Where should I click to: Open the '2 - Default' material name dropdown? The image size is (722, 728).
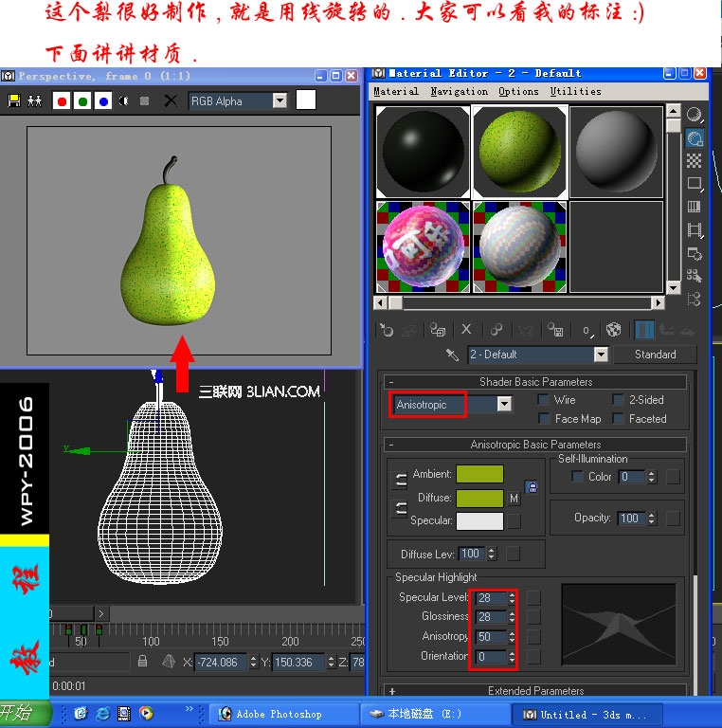pos(601,355)
